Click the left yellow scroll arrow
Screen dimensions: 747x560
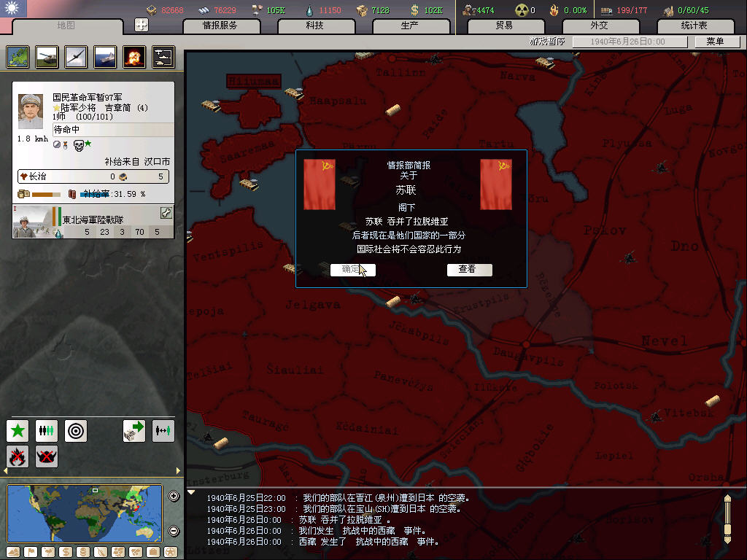[x=5, y=471]
